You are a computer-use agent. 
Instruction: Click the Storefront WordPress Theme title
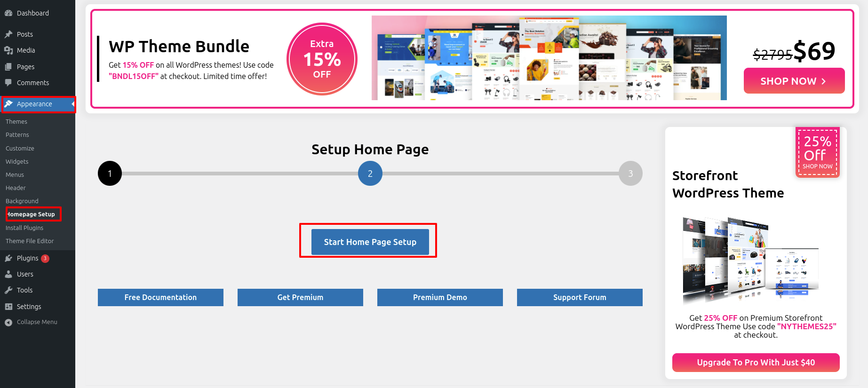point(728,184)
